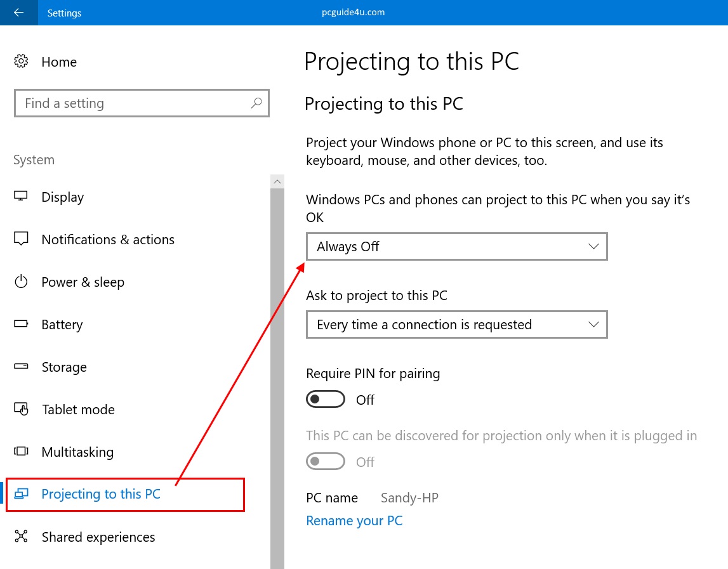Click the Power & sleep icon
Image resolution: width=728 pixels, height=569 pixels.
(21, 282)
